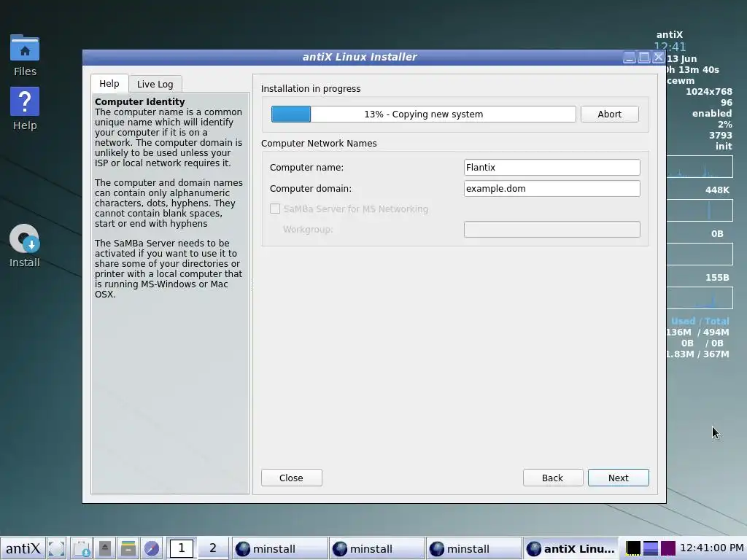747x560 pixels.
Task: Open the Help desktop icon
Action: 25,109
